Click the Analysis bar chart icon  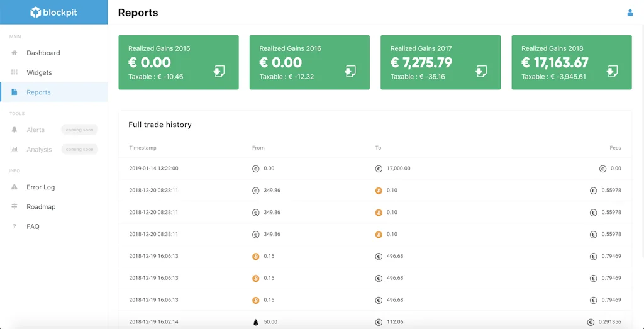click(14, 150)
